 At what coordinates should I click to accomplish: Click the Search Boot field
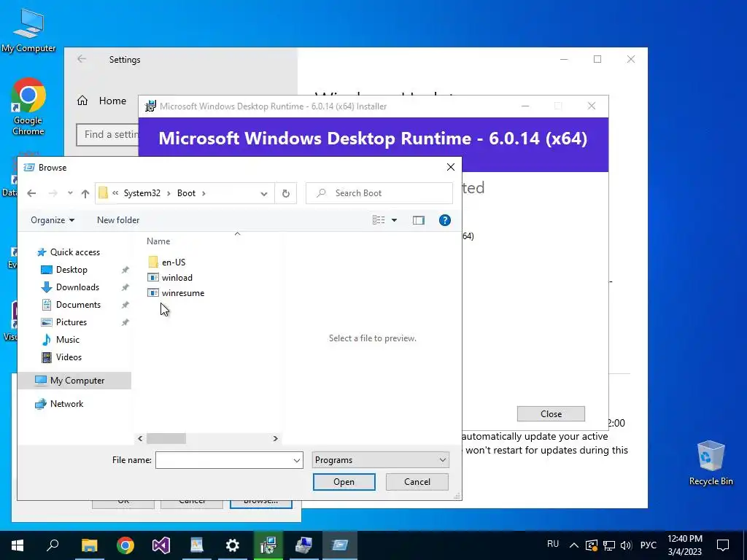[379, 192]
